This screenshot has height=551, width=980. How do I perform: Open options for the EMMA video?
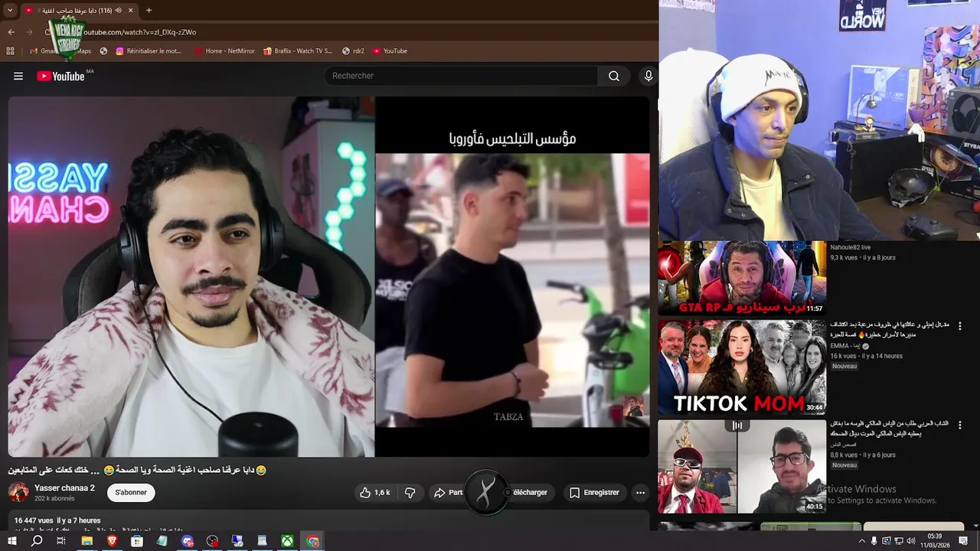pos(960,326)
